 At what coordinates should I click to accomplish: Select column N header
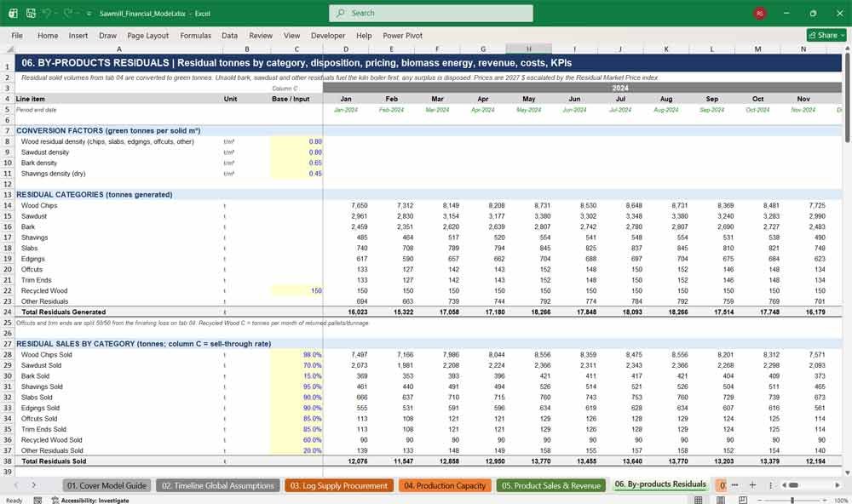click(803, 49)
